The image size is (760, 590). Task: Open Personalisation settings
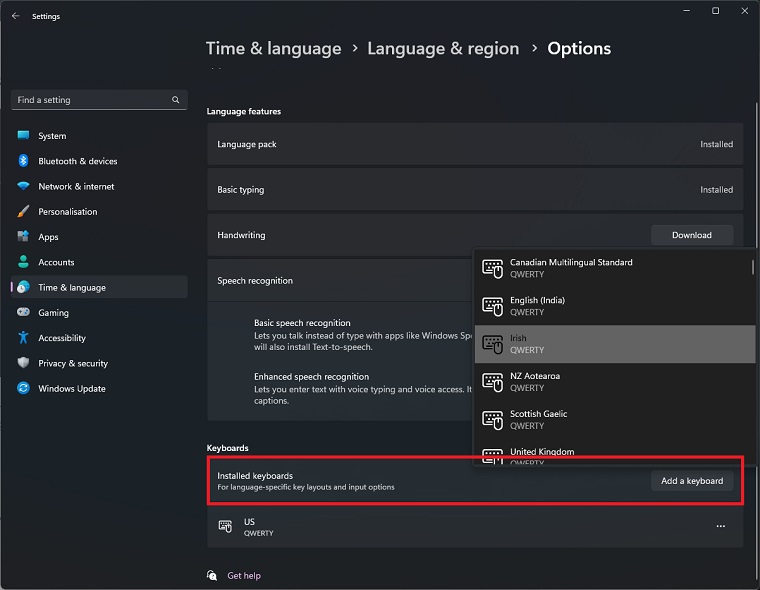pos(99,211)
